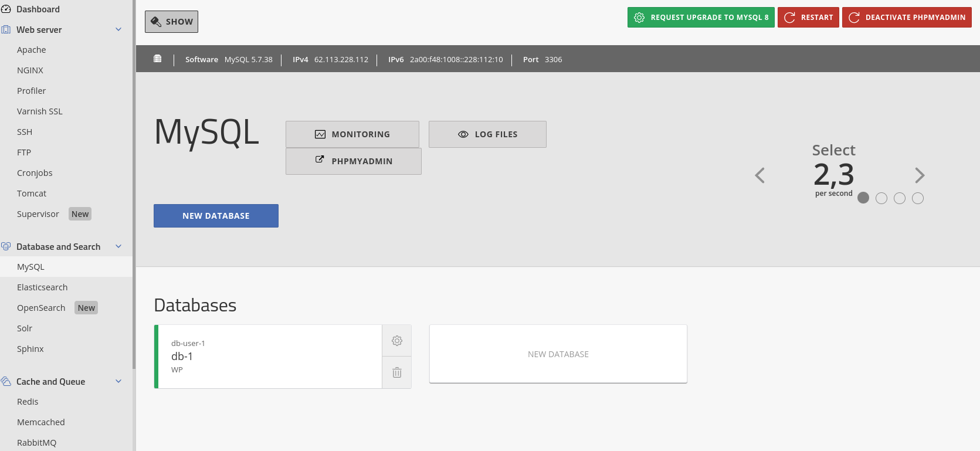Collapse the Database and Search chevron
980x451 pixels.
coord(118,246)
